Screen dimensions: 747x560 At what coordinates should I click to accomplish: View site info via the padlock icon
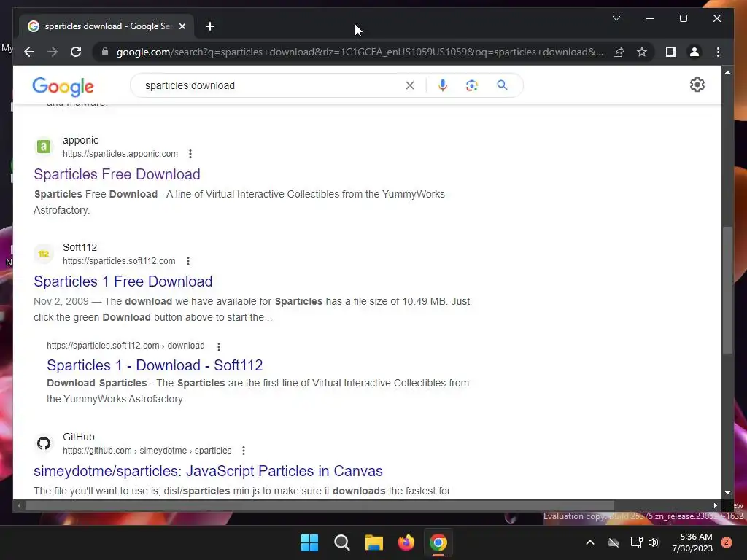[105, 52]
